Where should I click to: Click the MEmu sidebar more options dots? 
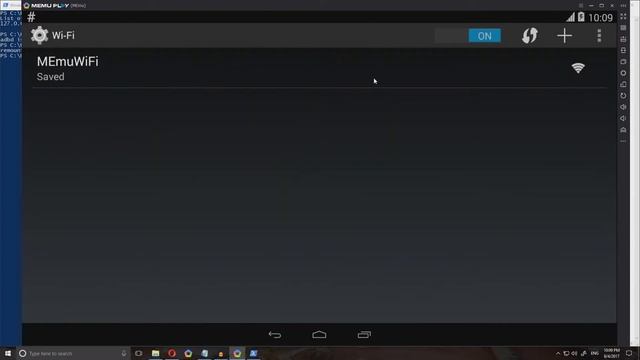(x=623, y=141)
